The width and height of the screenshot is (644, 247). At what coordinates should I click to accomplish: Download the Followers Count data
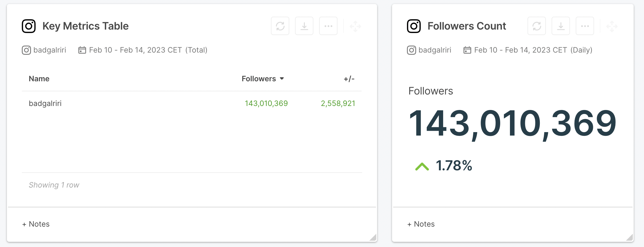pyautogui.click(x=561, y=26)
